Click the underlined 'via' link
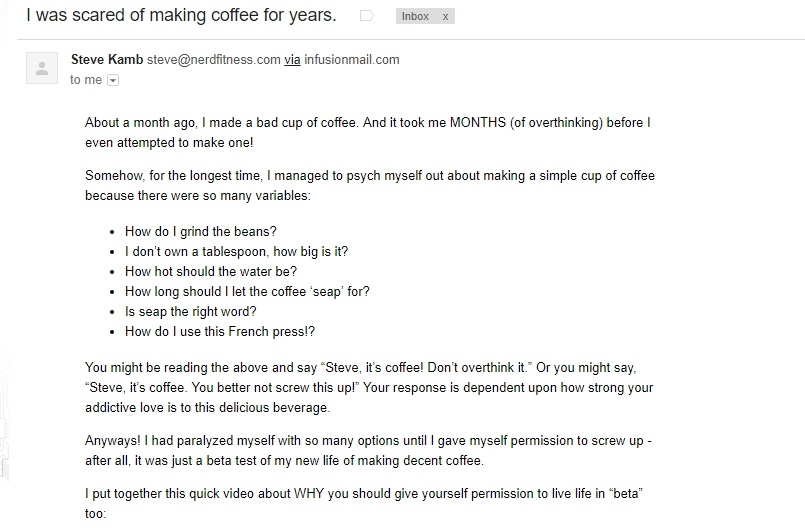Screen dimensions: 805x528 [292, 60]
